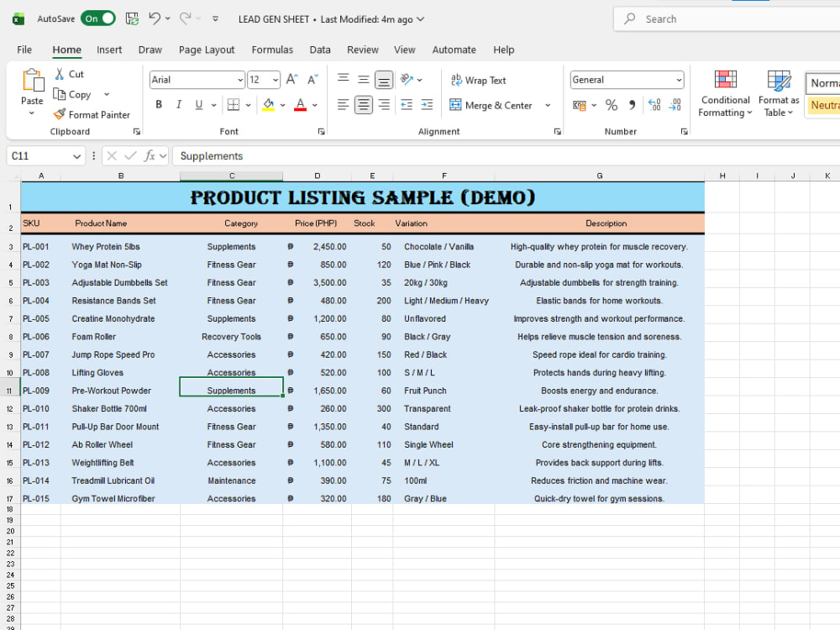Turn off the AutoSave switch
840x630 pixels.
click(98, 18)
